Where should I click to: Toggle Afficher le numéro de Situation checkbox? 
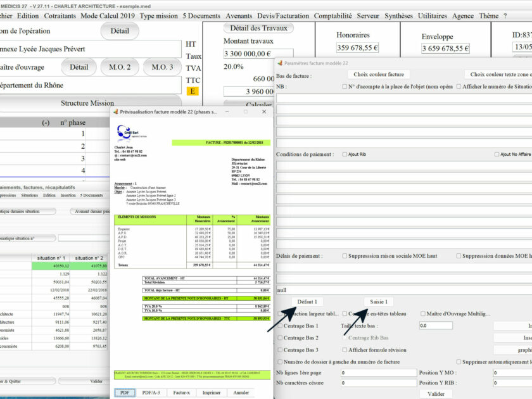click(x=459, y=87)
